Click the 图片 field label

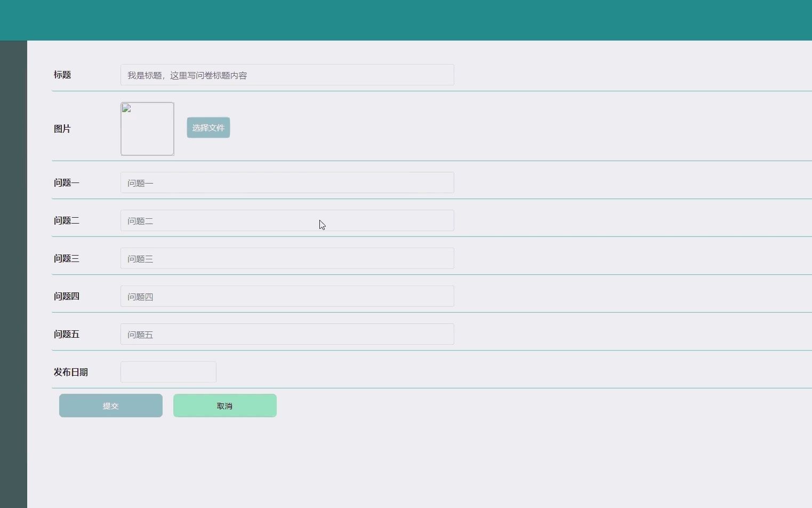[62, 129]
